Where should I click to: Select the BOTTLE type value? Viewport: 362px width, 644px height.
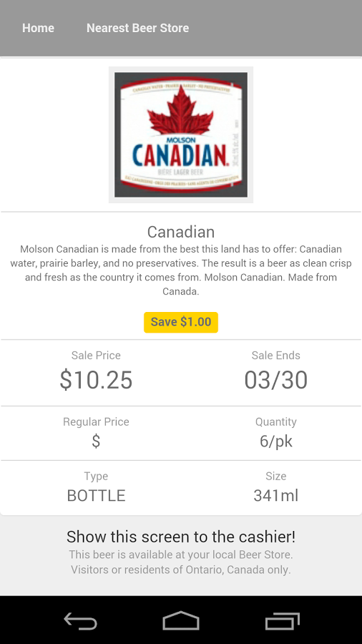point(96,496)
